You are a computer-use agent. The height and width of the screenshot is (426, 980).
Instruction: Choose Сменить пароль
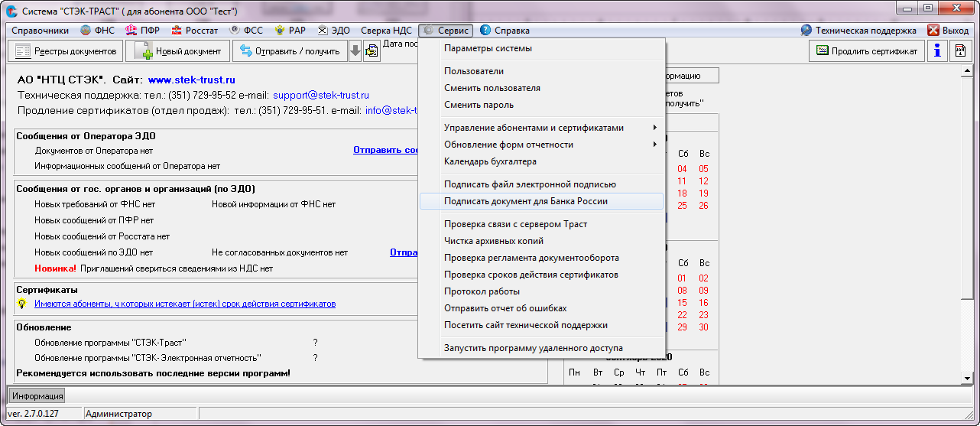pos(542,105)
